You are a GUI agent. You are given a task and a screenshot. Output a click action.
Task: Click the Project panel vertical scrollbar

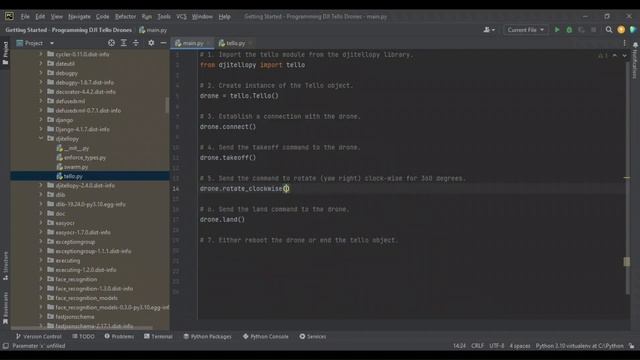[x=167, y=105]
